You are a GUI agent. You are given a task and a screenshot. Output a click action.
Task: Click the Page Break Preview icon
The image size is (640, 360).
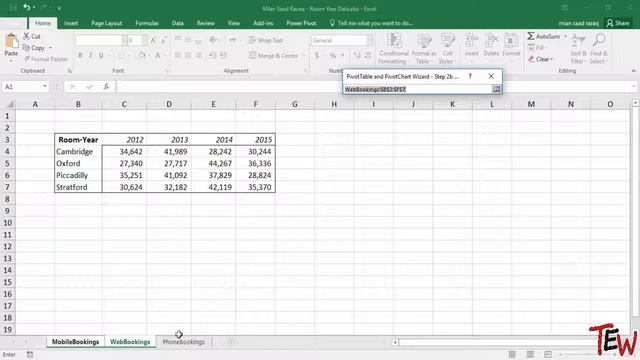[x=548, y=354]
